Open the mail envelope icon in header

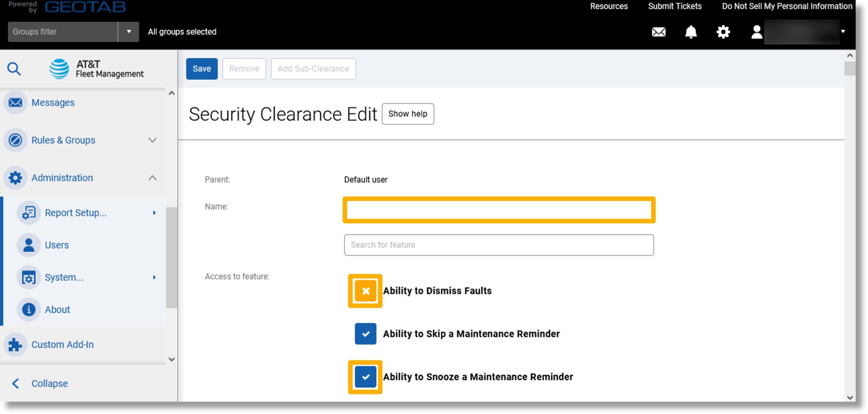pyautogui.click(x=658, y=32)
